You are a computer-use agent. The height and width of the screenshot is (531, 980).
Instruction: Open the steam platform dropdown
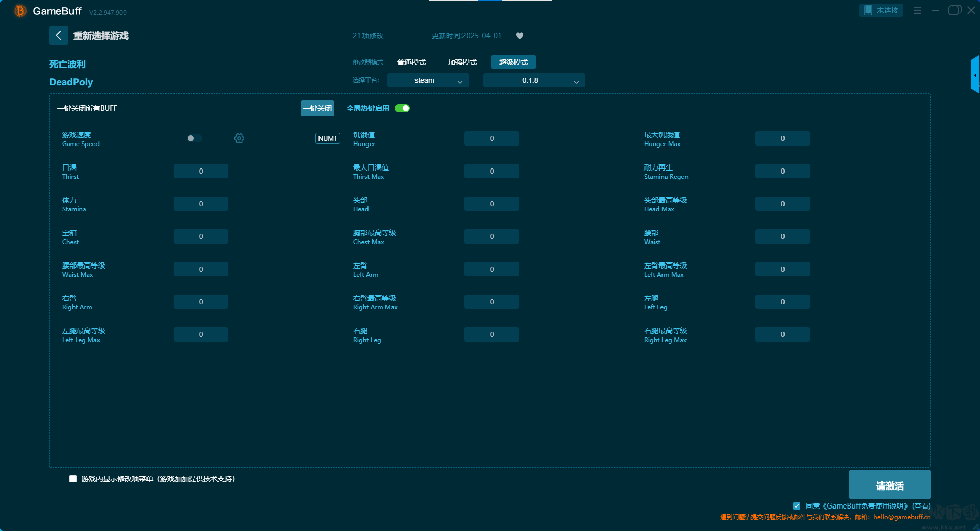tap(428, 80)
